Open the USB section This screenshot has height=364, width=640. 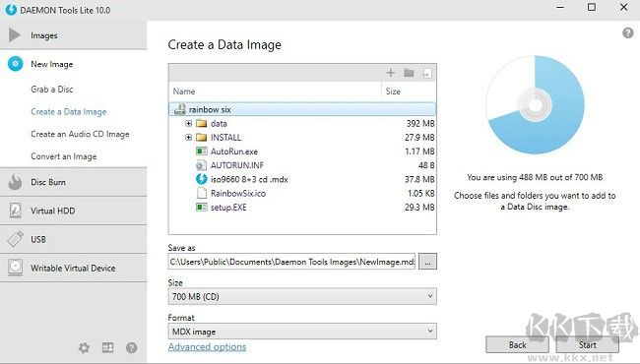(74, 239)
